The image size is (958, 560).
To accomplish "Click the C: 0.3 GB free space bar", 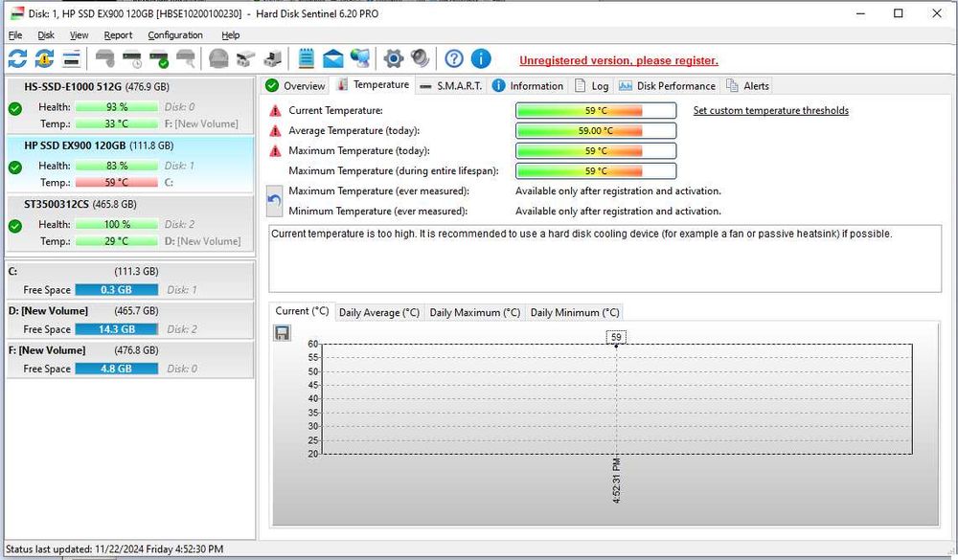I will pos(117,290).
